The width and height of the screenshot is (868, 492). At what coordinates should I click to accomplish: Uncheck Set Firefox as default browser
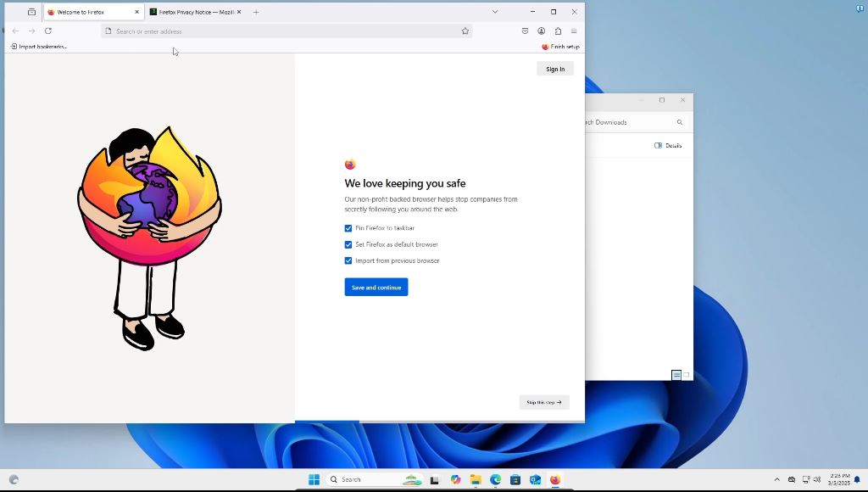pos(348,244)
